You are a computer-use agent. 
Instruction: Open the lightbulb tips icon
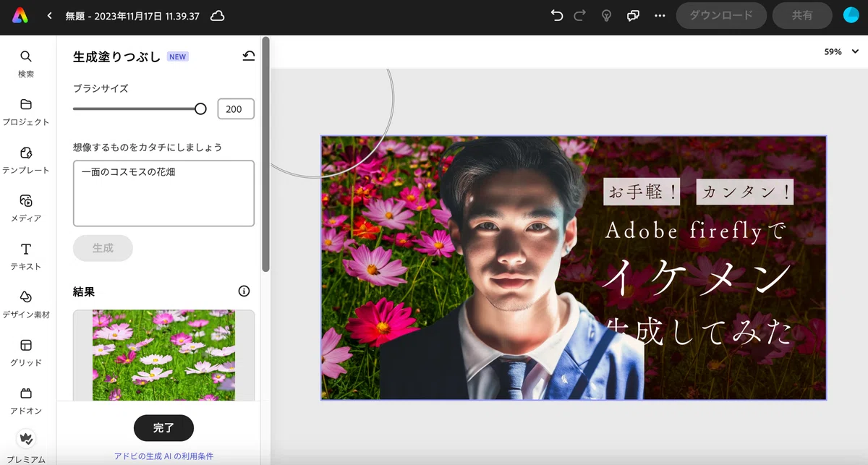point(607,15)
